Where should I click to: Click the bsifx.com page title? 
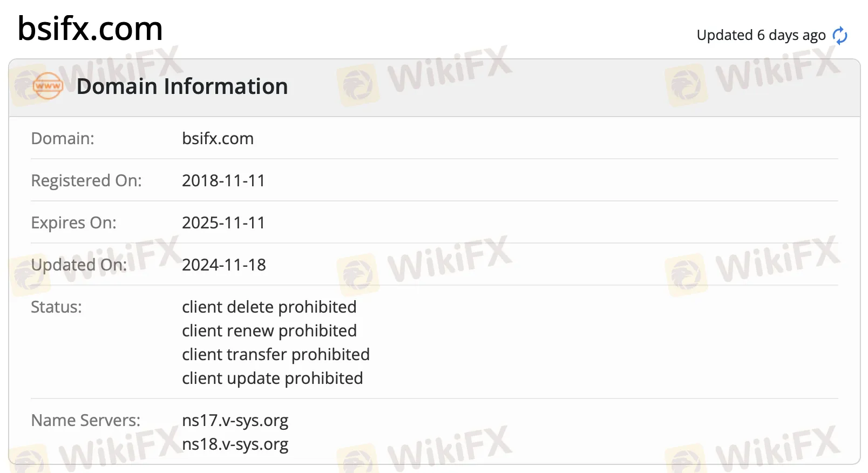[90, 28]
